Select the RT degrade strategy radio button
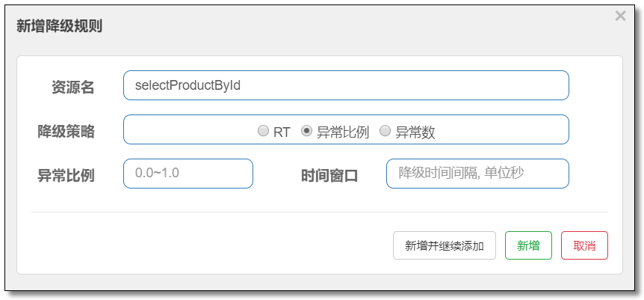Viewport: 644px width, 300px height. (263, 131)
